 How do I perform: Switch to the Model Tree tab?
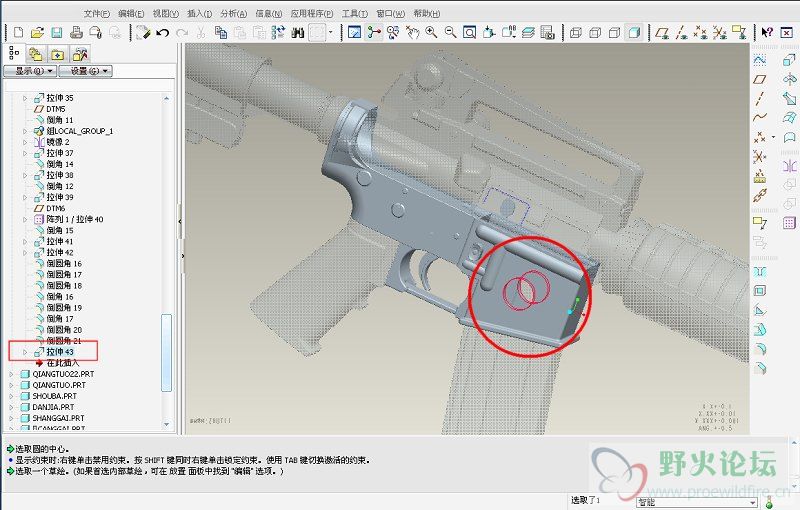point(14,53)
